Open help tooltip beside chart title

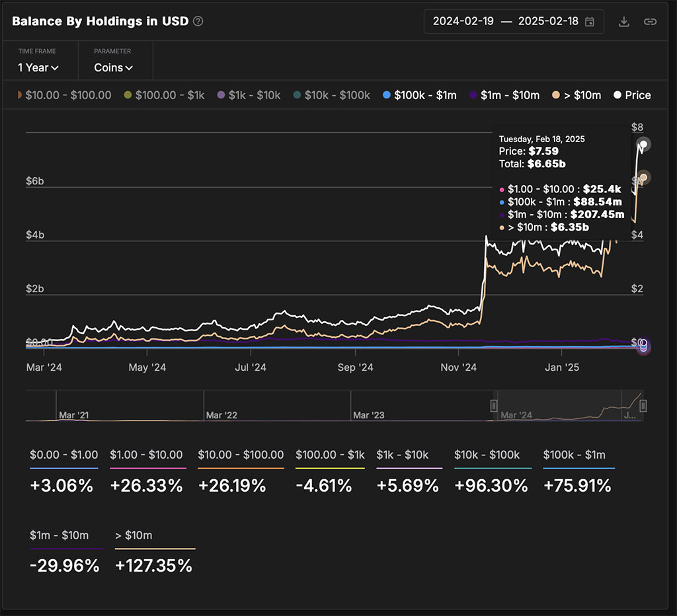click(x=198, y=21)
